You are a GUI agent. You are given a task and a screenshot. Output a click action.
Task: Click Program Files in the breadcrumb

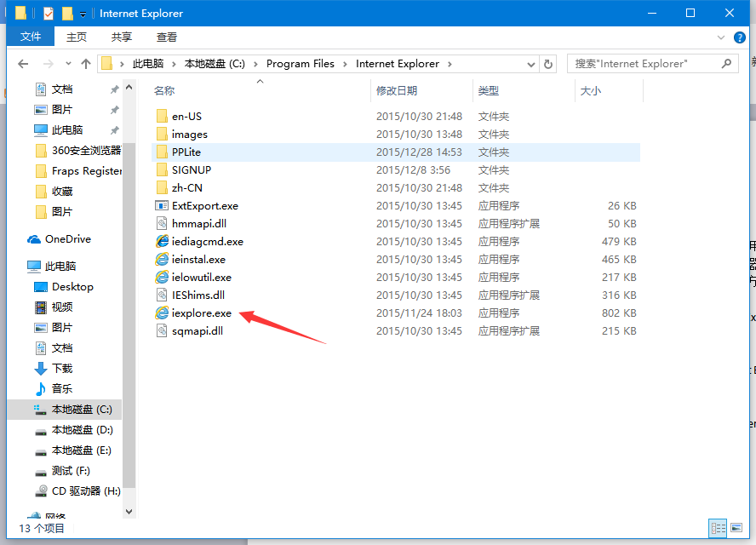pos(301,64)
